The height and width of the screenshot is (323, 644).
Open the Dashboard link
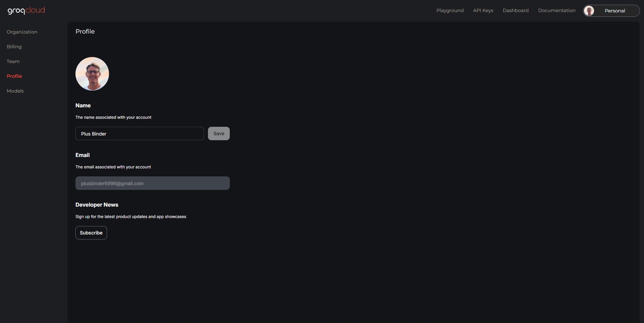(x=516, y=10)
